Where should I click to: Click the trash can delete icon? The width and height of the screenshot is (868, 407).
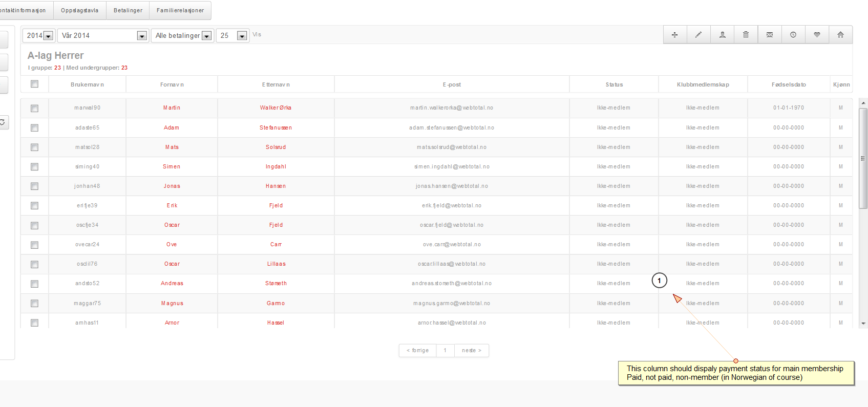click(x=746, y=35)
